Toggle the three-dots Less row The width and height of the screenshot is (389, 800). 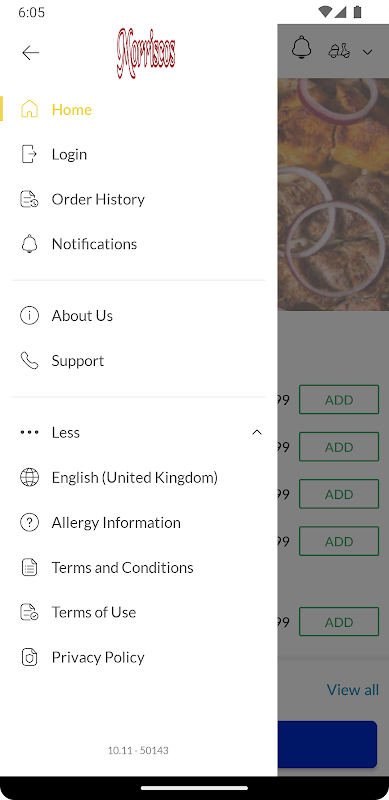pyautogui.click(x=139, y=432)
